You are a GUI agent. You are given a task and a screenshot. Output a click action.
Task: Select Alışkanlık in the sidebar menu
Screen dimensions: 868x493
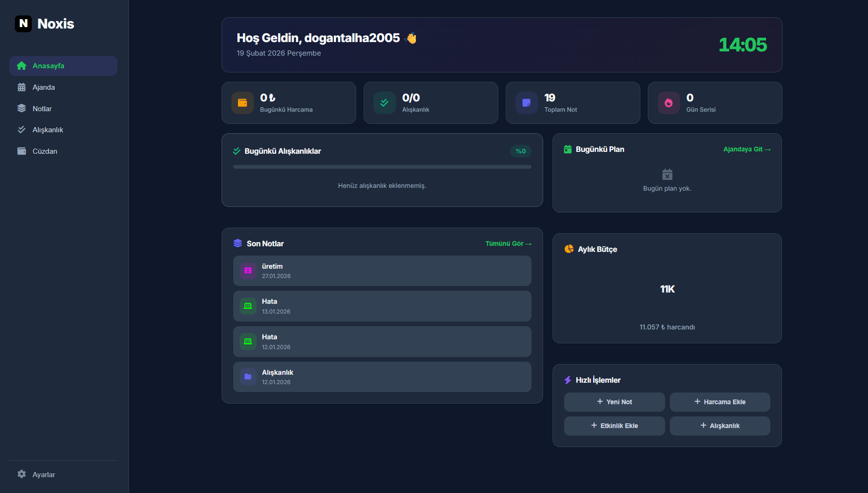(x=48, y=130)
